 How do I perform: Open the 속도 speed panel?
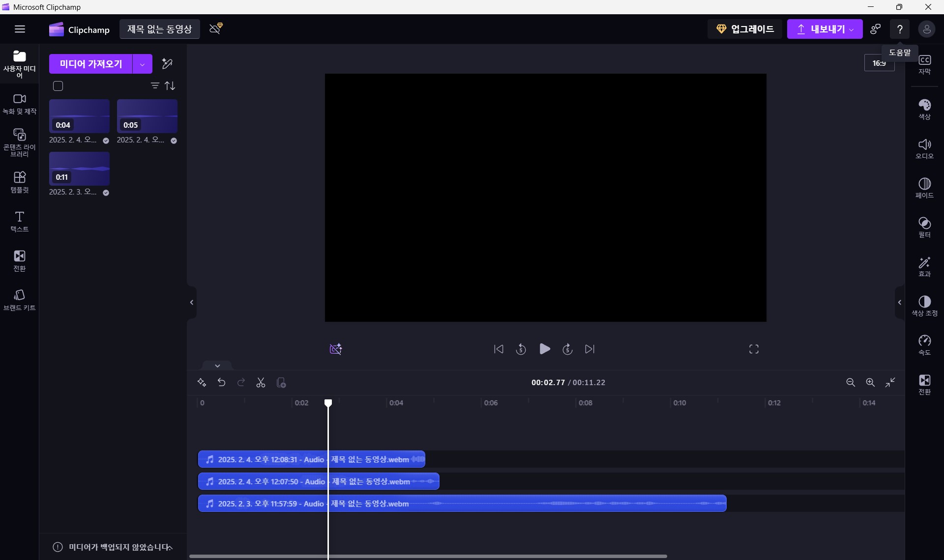(924, 345)
